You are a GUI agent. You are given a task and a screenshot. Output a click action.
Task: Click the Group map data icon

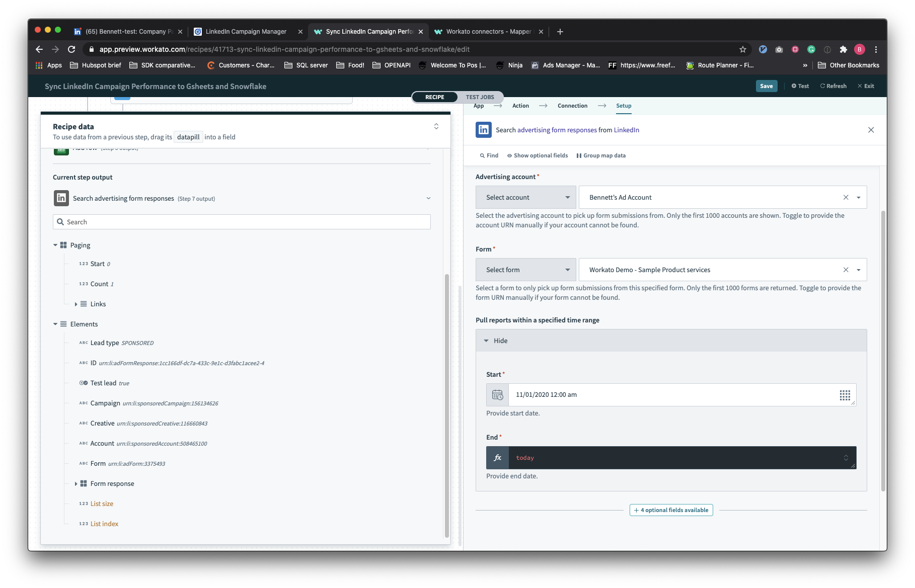[579, 155]
